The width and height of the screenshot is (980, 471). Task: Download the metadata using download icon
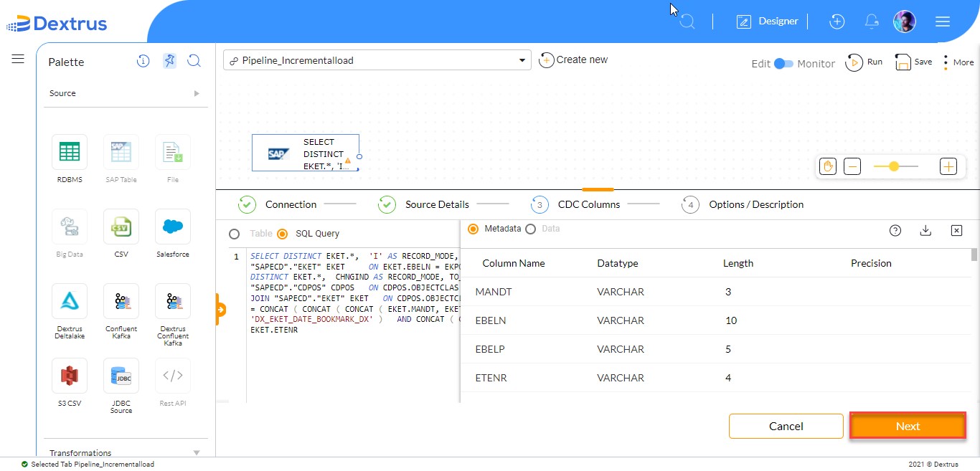(x=925, y=230)
